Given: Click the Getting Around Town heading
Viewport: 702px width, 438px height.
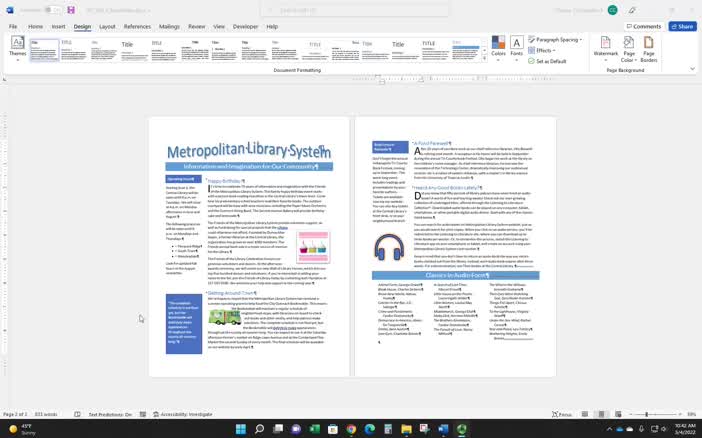Looking at the screenshot, I should [x=230, y=293].
